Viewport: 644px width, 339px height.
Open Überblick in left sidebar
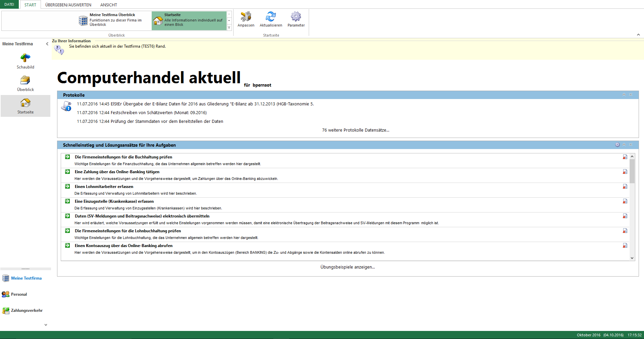pos(26,81)
